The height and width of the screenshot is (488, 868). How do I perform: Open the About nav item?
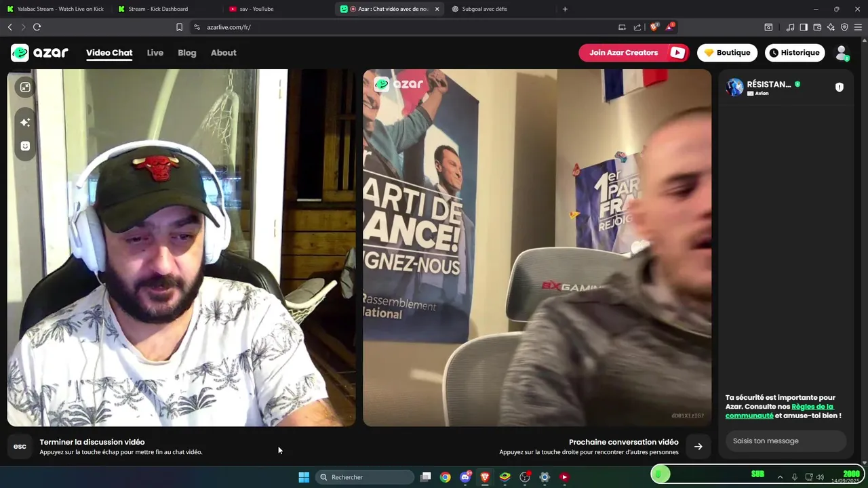tap(224, 53)
